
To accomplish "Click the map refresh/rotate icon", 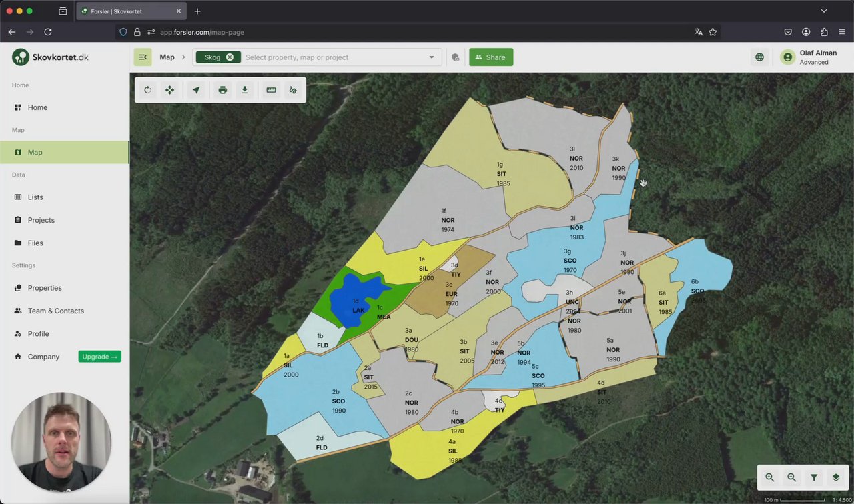I will (x=147, y=90).
